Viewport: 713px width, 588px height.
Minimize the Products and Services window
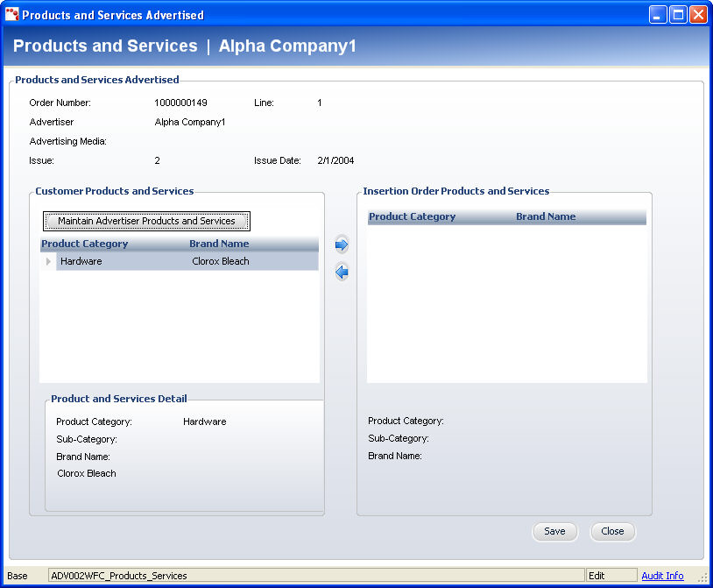(658, 15)
